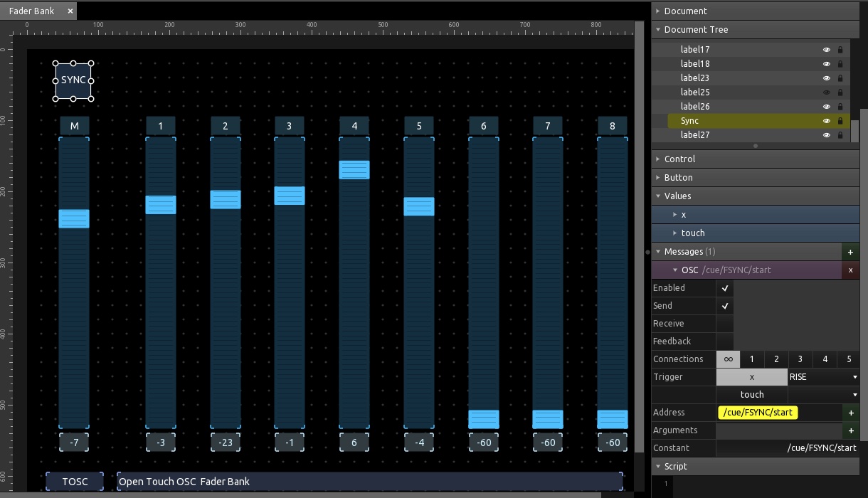This screenshot has width=868, height=498.
Task: Uncheck the Enabled checkbox
Action: point(724,288)
